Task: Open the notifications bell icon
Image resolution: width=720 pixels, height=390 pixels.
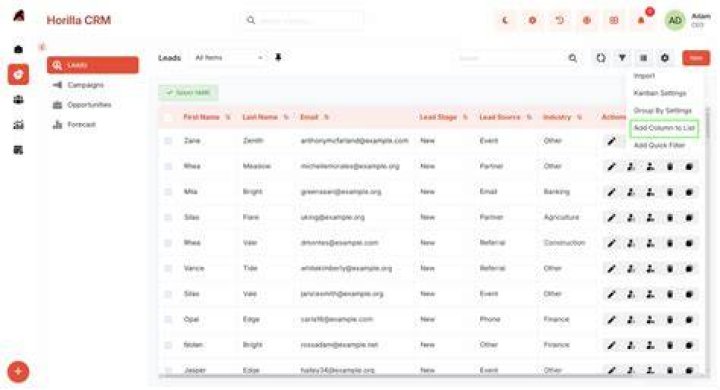Action: click(x=641, y=20)
